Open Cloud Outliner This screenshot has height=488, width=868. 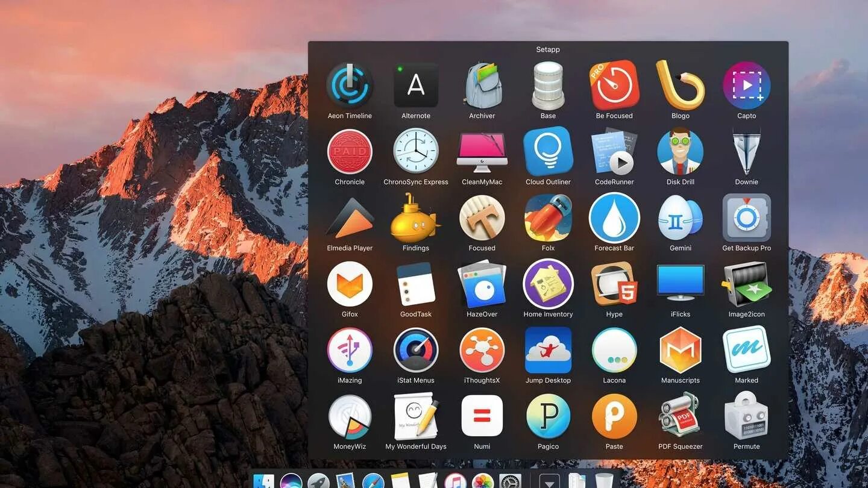(548, 152)
